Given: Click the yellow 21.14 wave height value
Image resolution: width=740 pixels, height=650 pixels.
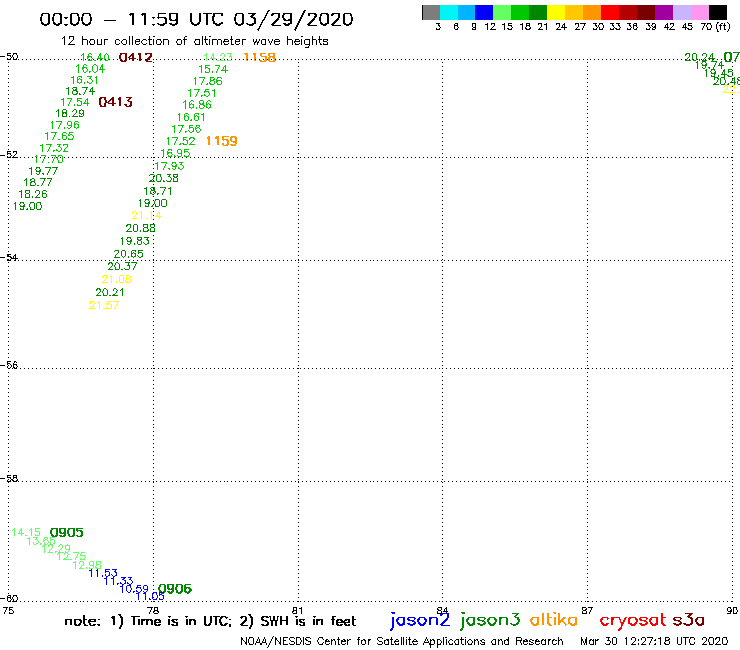Looking at the screenshot, I should tap(146, 215).
